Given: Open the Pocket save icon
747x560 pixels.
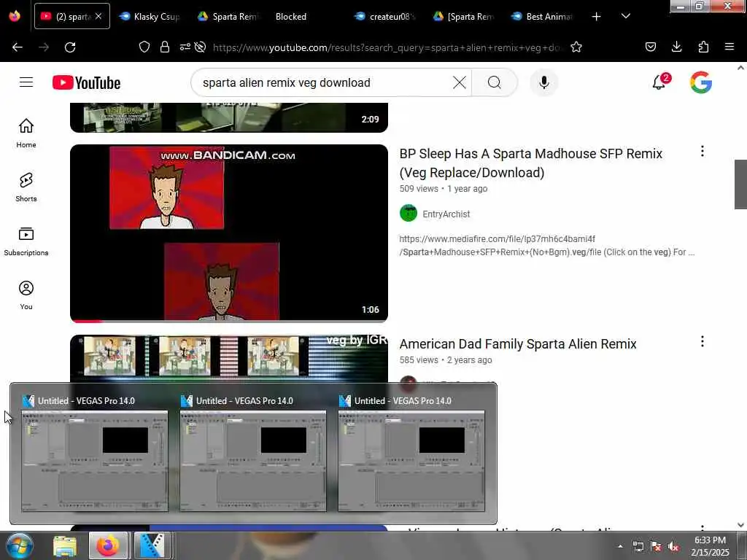Looking at the screenshot, I should click(x=650, y=47).
